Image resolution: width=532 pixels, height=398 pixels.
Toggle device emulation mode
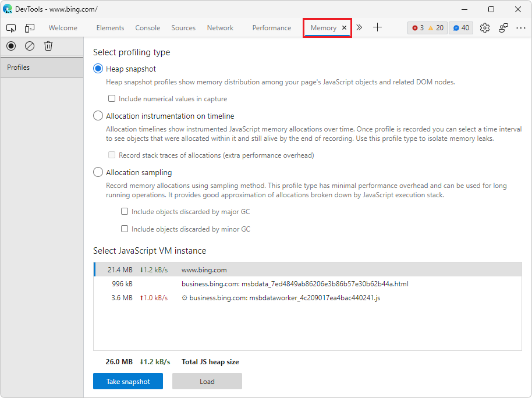point(30,27)
